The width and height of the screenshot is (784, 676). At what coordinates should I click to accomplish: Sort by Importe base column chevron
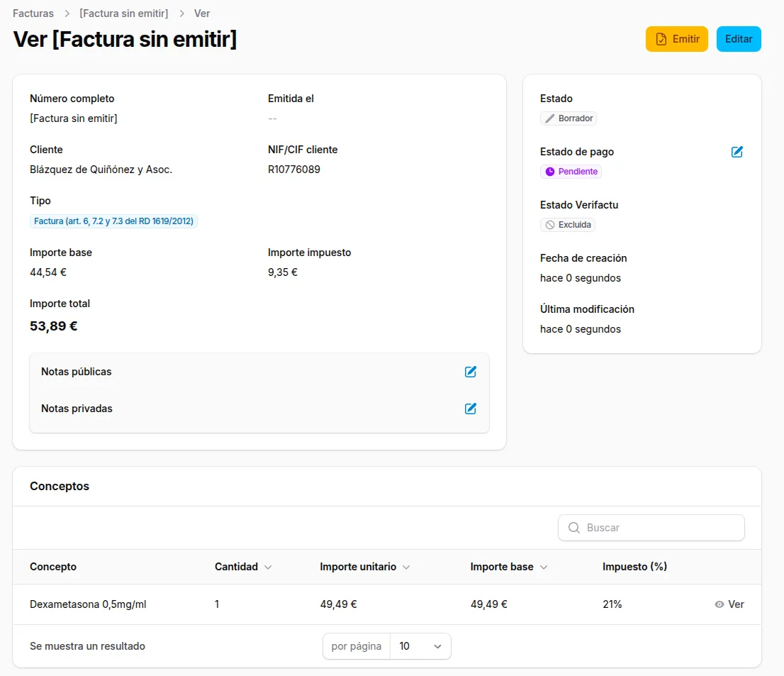click(544, 567)
